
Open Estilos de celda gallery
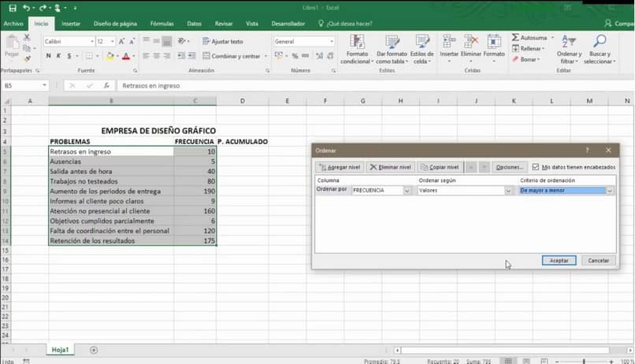click(x=422, y=49)
